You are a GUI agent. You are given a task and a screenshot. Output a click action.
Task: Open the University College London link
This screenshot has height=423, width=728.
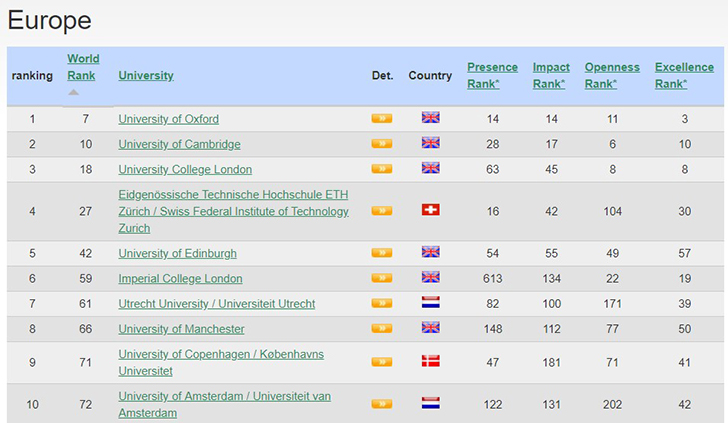185,169
